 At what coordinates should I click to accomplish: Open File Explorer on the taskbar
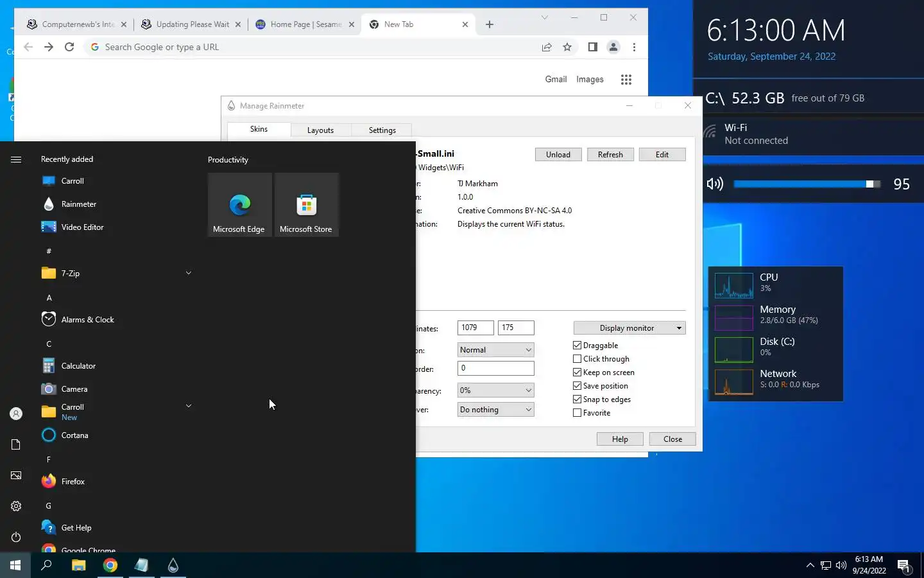coord(78,565)
